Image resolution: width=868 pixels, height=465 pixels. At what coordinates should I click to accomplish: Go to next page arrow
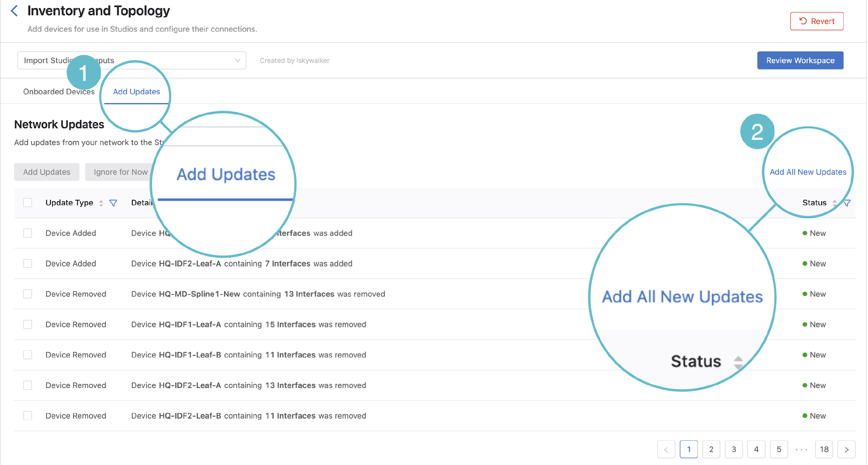coord(846,449)
